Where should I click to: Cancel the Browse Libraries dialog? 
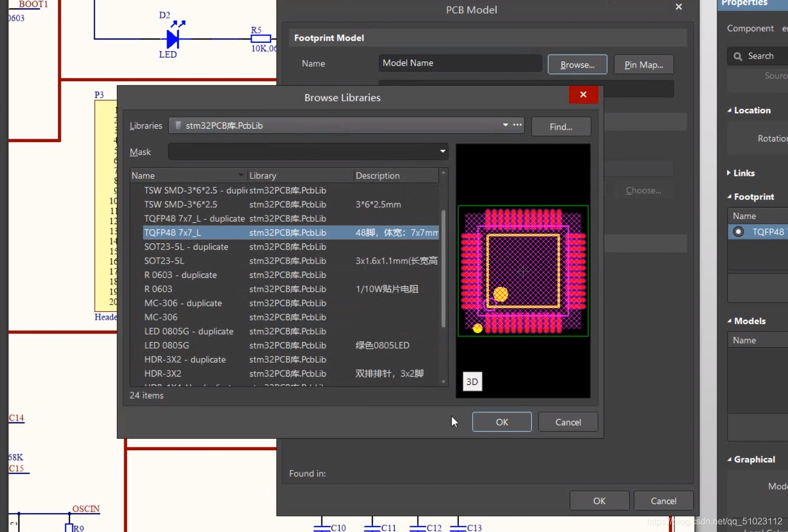pos(568,422)
